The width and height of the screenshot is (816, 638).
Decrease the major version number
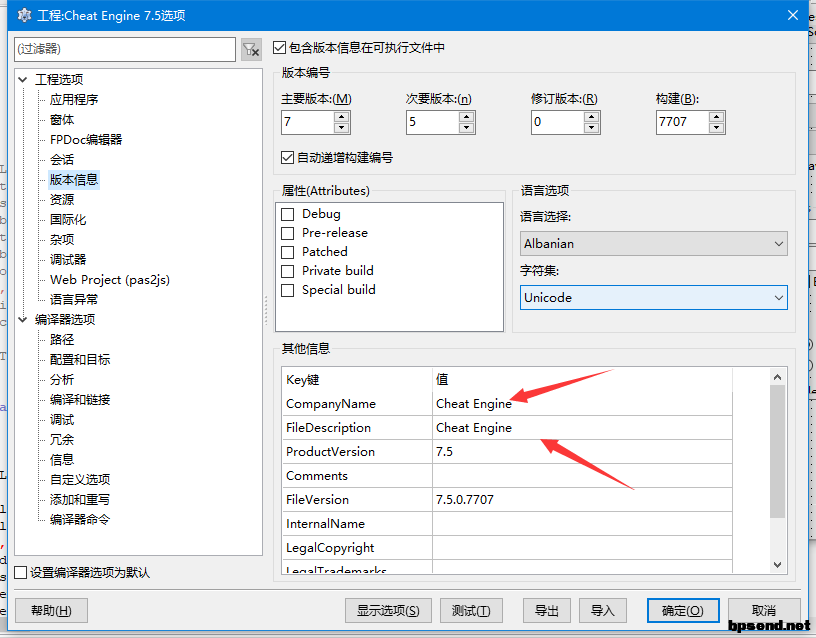tap(341, 127)
